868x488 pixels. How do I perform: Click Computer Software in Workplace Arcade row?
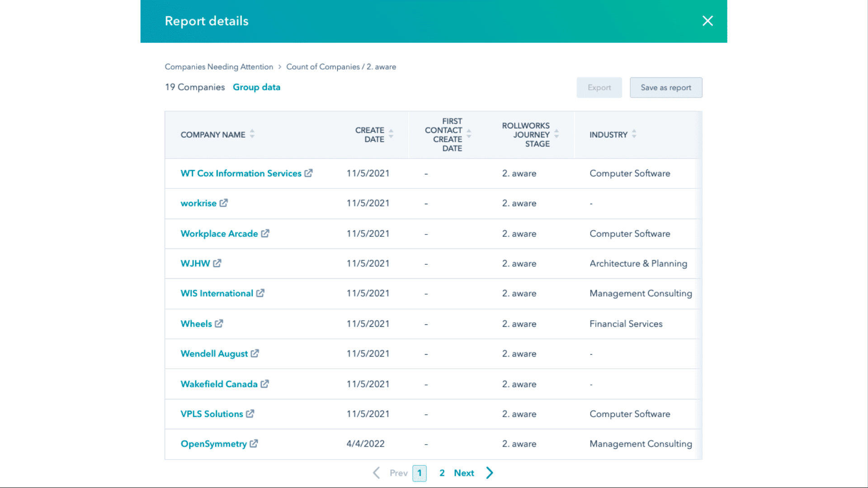(x=630, y=233)
